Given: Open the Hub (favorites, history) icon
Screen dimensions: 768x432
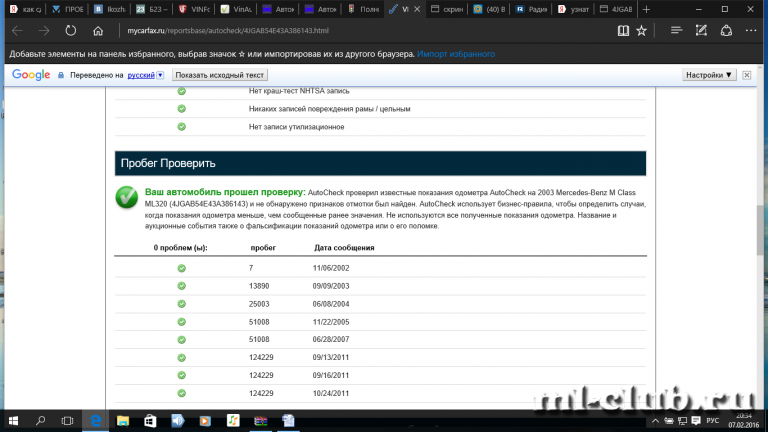Looking at the screenshot, I should [x=676, y=31].
